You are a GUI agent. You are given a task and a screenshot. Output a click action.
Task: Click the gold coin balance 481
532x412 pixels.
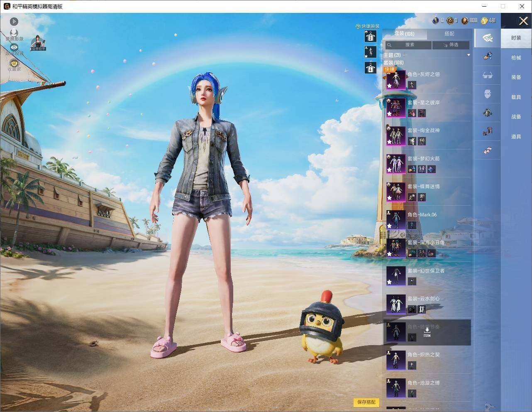(488, 20)
